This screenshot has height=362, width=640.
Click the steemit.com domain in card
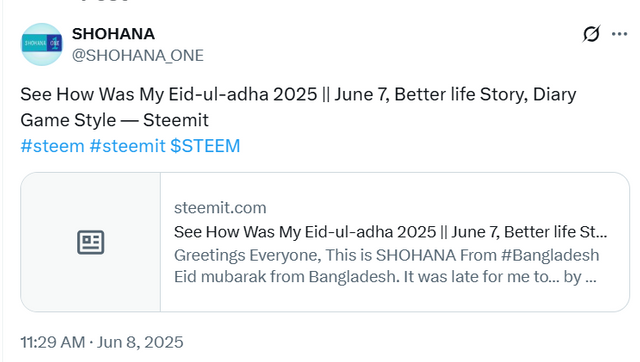click(x=220, y=208)
